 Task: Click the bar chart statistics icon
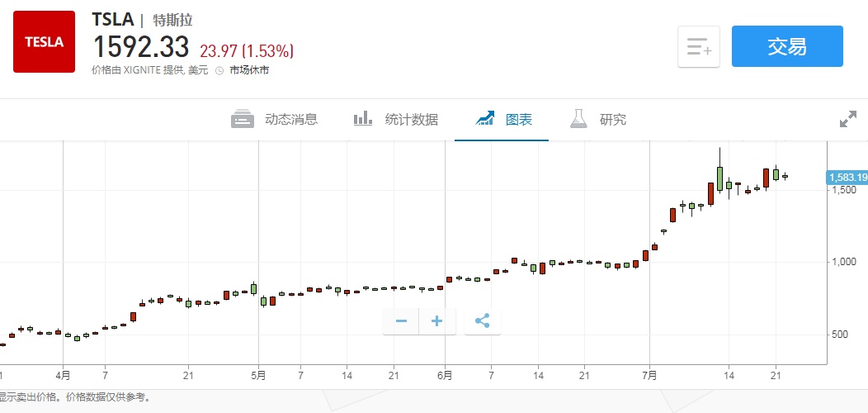(x=363, y=119)
